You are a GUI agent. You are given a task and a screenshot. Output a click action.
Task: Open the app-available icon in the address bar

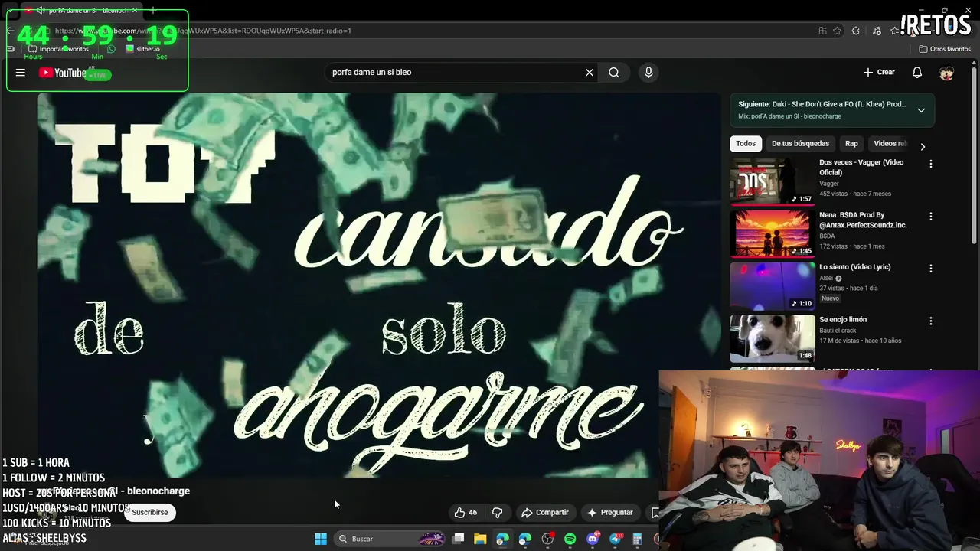822,31
